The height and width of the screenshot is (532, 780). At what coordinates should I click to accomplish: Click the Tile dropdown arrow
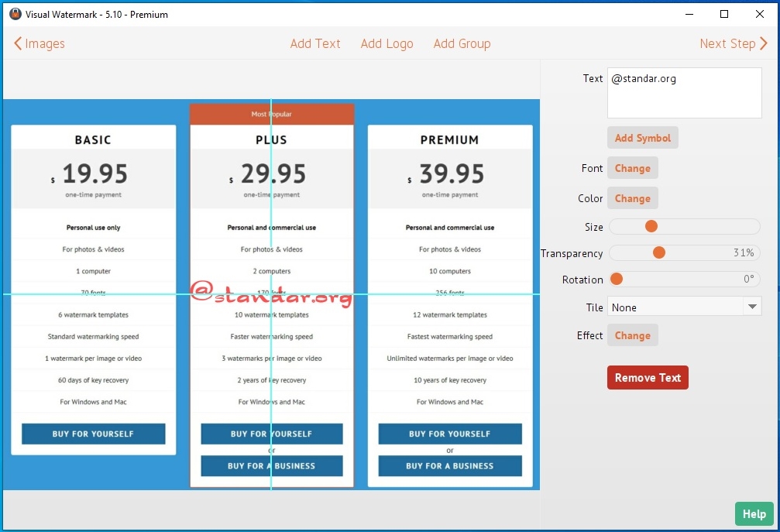point(752,307)
